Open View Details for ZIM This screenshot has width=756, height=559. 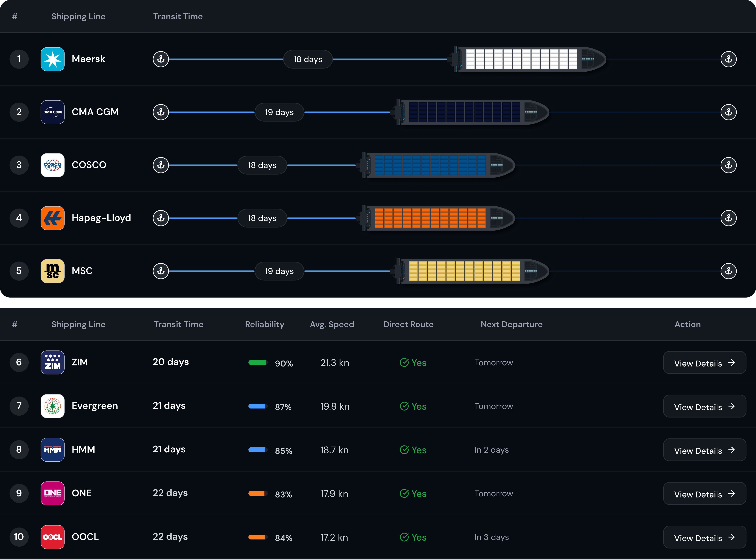(x=705, y=363)
